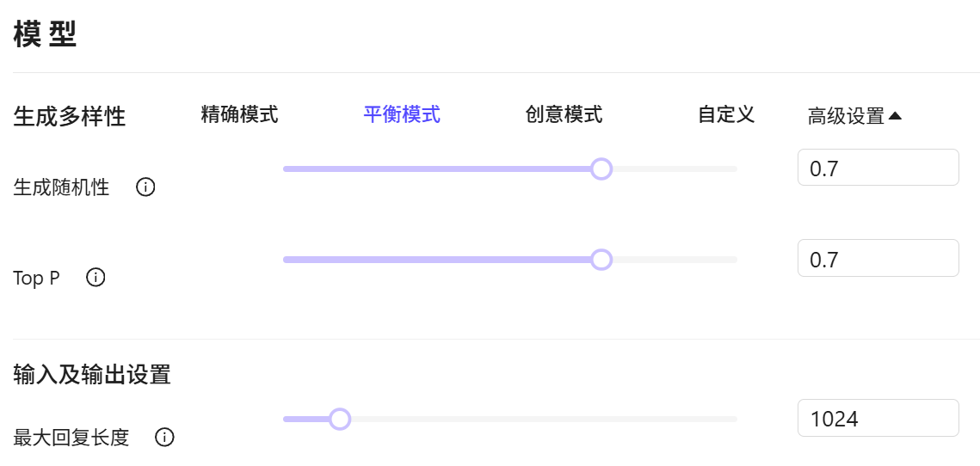Viewport: 980px width, 466px height.
Task: Click the info icon beside Top P
Action: (x=96, y=278)
